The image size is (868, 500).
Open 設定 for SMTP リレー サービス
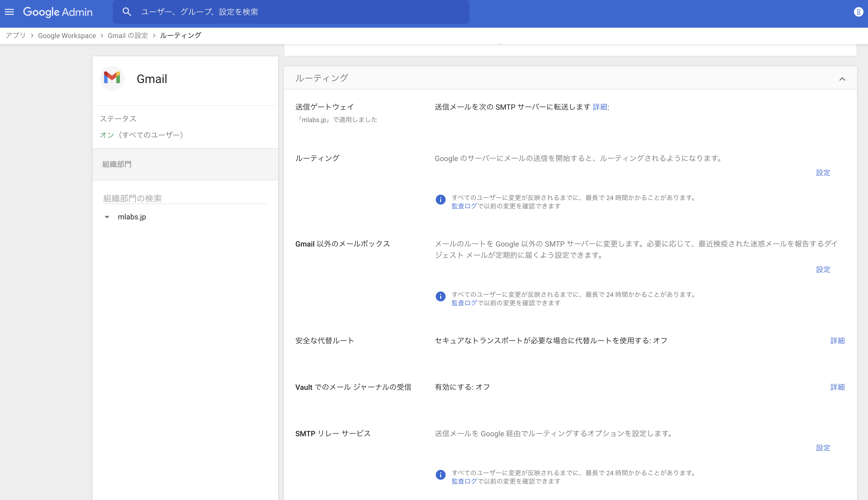823,448
